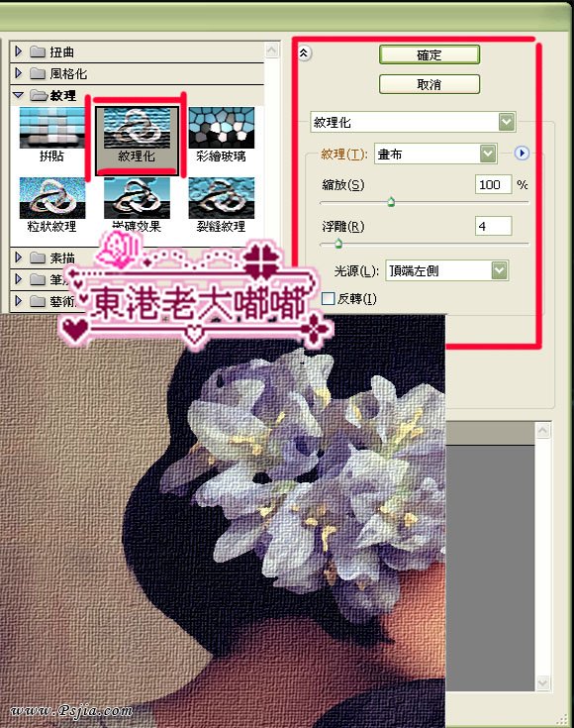
Task: Open the load texture round arrow button
Action: coord(522,154)
